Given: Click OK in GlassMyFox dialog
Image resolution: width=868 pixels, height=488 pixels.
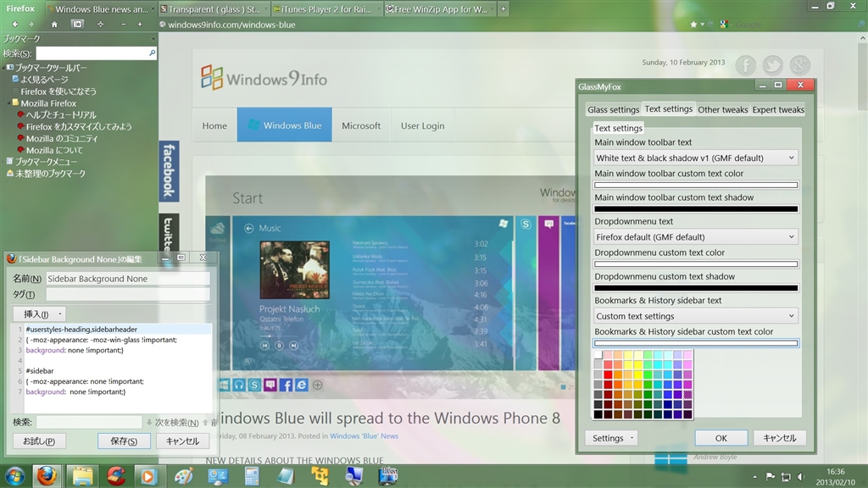Looking at the screenshot, I should [x=721, y=438].
